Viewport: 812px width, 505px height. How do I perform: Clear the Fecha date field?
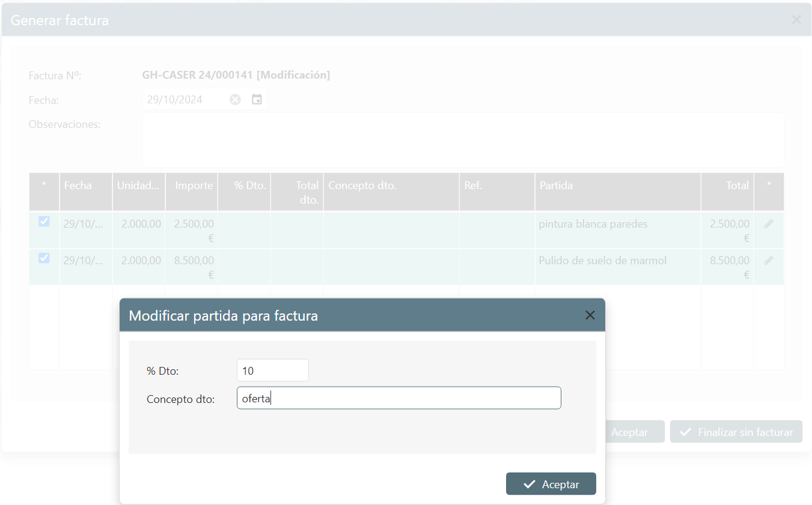[x=235, y=100]
